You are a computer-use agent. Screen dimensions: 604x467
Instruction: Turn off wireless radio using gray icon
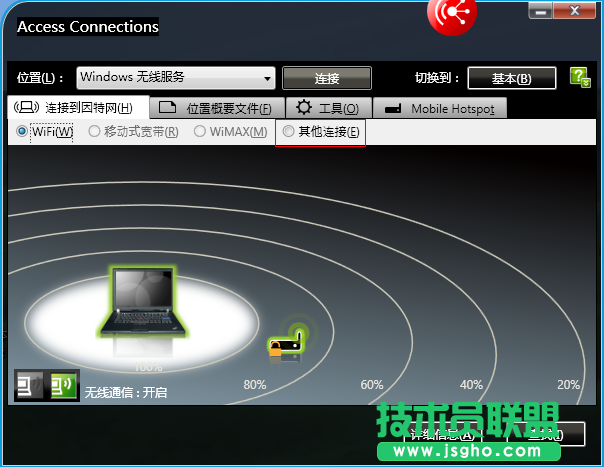pyautogui.click(x=30, y=385)
